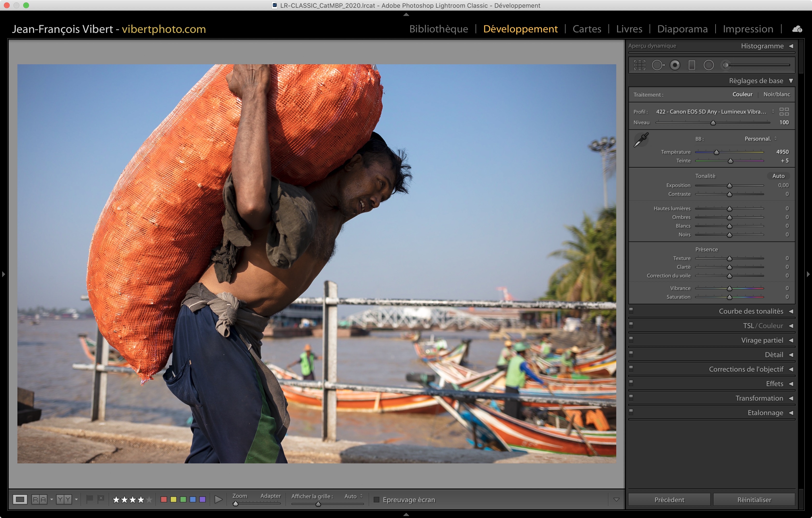The height and width of the screenshot is (518, 812).
Task: Apply the red color label swatch
Action: pyautogui.click(x=164, y=499)
